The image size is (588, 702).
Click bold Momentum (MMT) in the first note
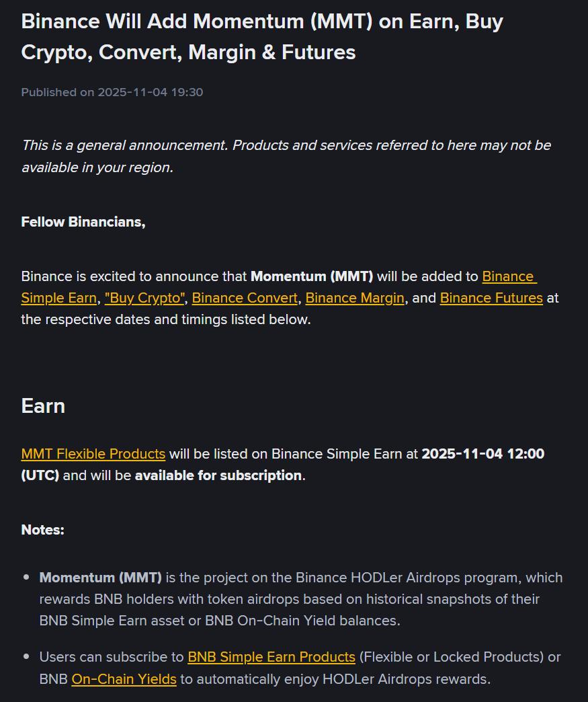tap(100, 578)
